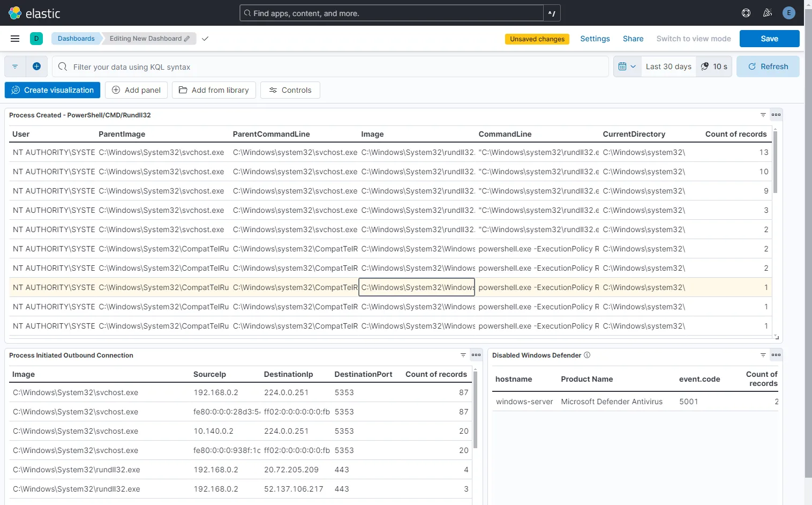Click Create visualization button
Image resolution: width=812 pixels, height=505 pixels.
pos(52,90)
